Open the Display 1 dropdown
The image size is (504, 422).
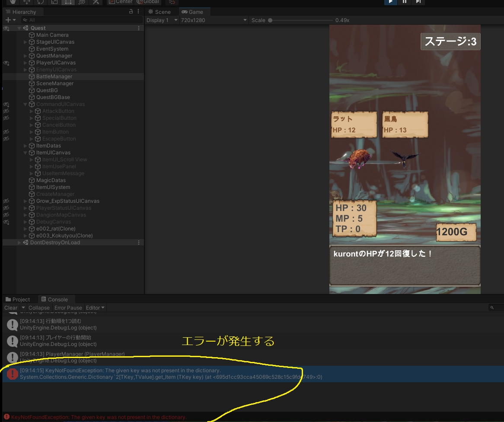[162, 20]
